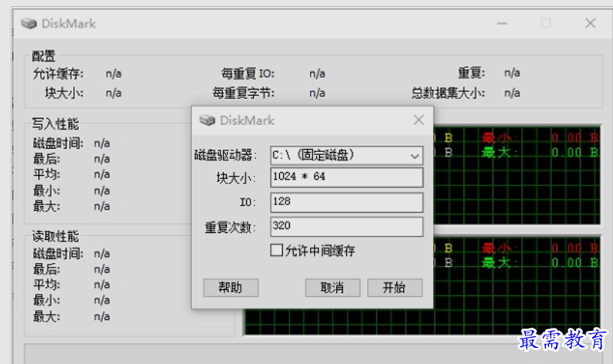Click the 开始 button
The width and height of the screenshot is (613, 364).
coord(395,288)
